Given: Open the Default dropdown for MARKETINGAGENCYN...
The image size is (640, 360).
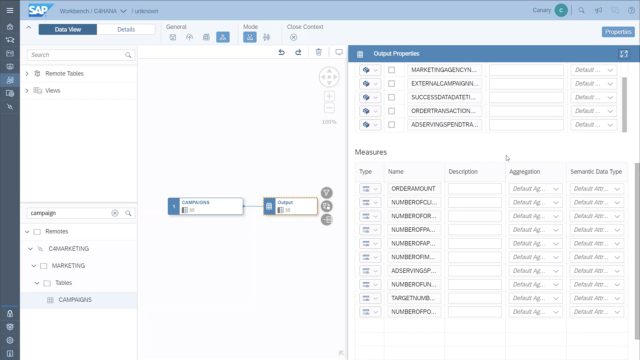Looking at the screenshot, I should point(594,70).
